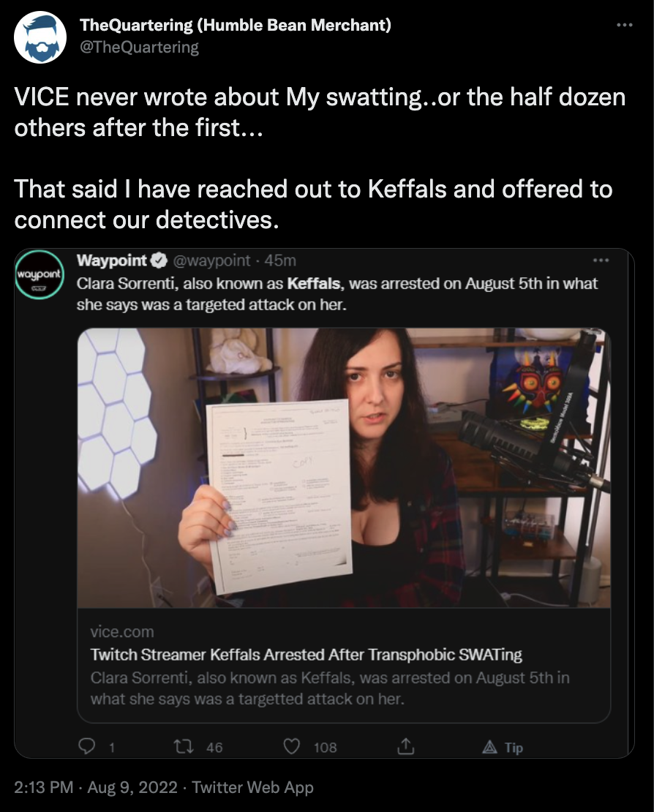
Task: Click the share upload icon
Action: coord(405,746)
